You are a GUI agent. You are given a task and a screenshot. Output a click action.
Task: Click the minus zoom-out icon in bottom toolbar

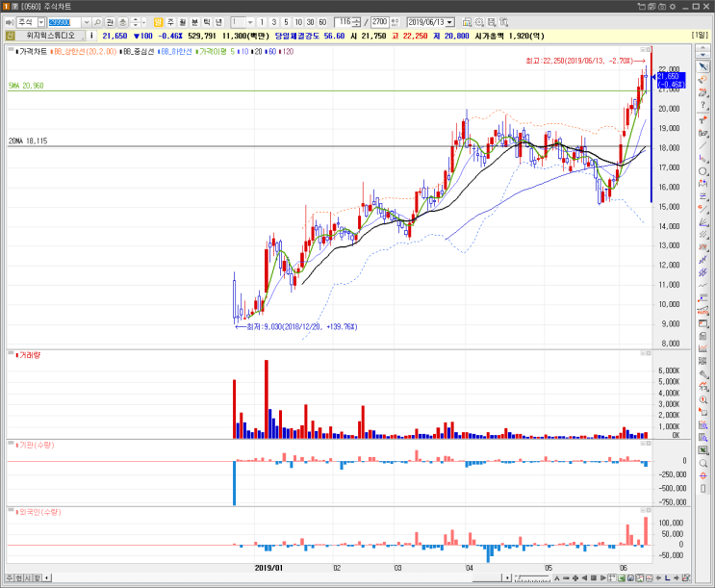[566, 578]
